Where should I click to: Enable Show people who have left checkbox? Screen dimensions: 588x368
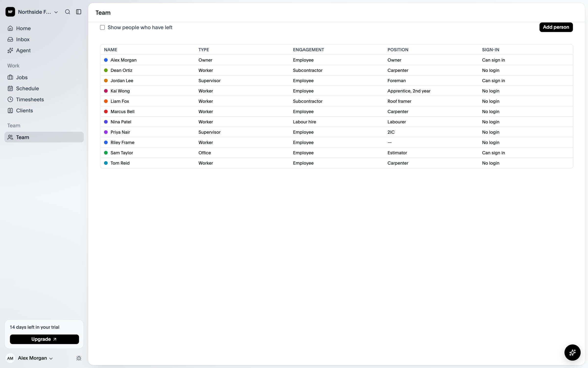pyautogui.click(x=102, y=27)
